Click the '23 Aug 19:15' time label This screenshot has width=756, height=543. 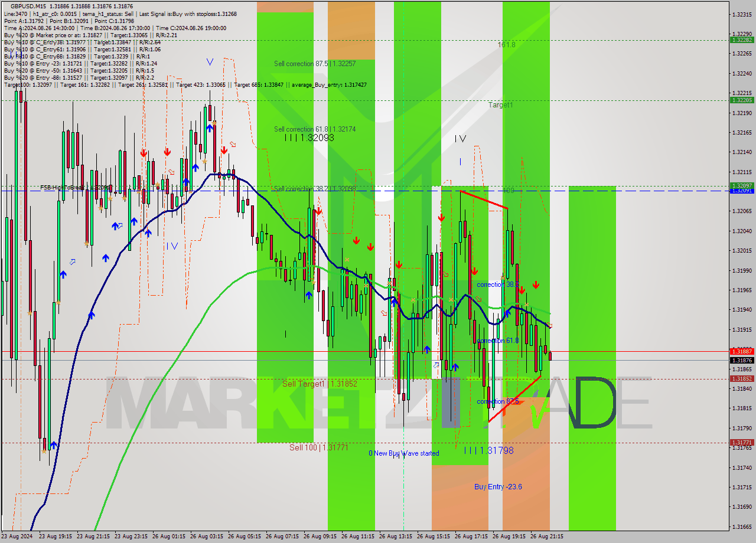pos(56,537)
